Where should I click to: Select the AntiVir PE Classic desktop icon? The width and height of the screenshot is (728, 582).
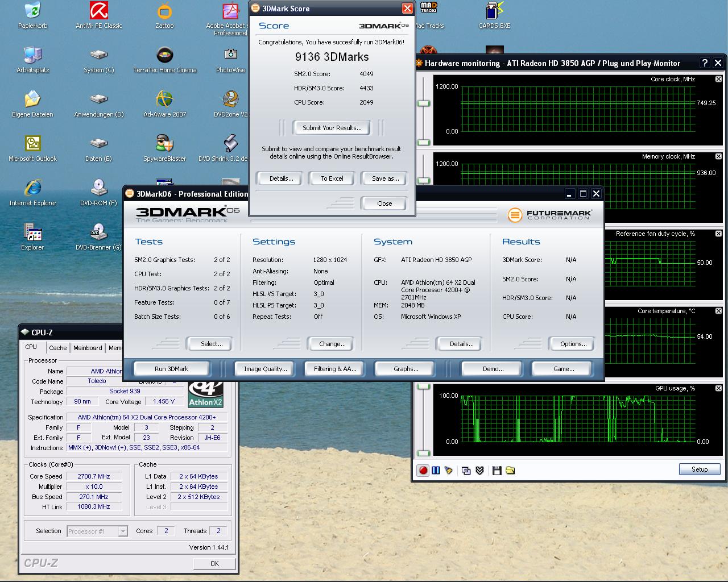point(99,15)
